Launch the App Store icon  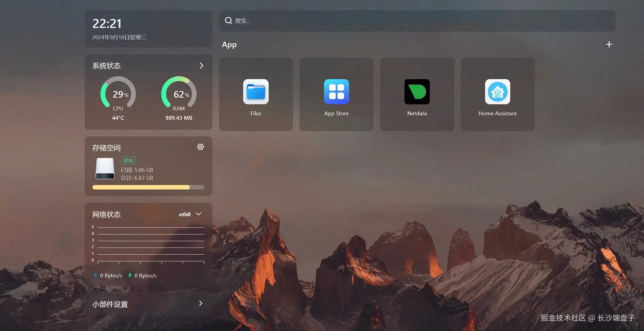(x=336, y=92)
